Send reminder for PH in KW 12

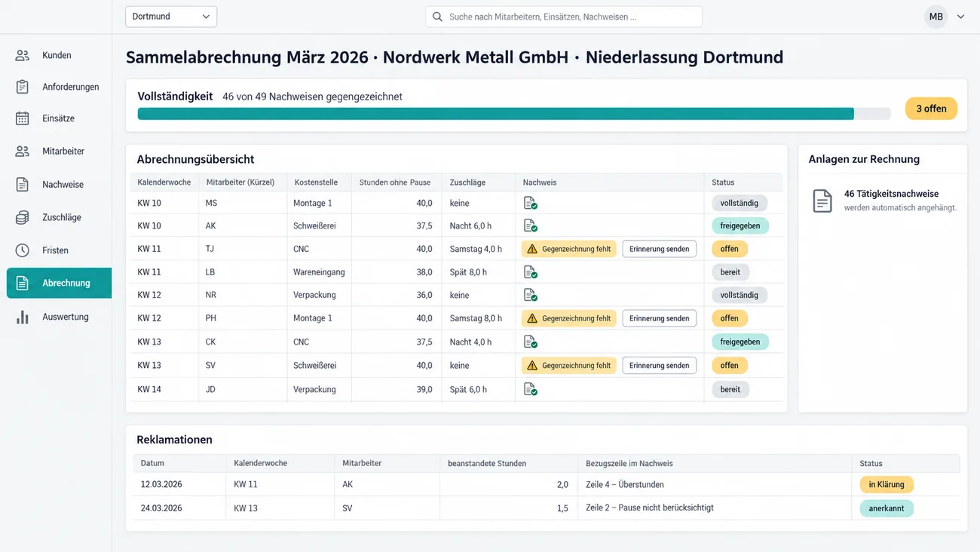click(x=659, y=318)
